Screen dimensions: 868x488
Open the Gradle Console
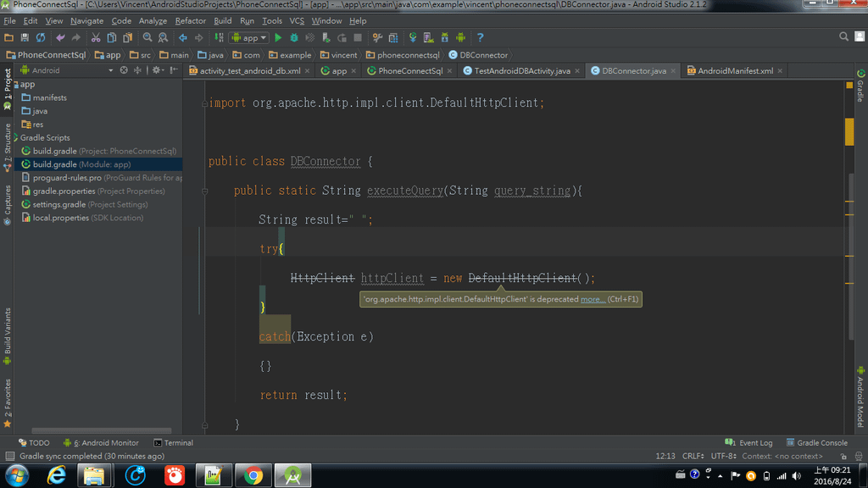pyautogui.click(x=817, y=442)
